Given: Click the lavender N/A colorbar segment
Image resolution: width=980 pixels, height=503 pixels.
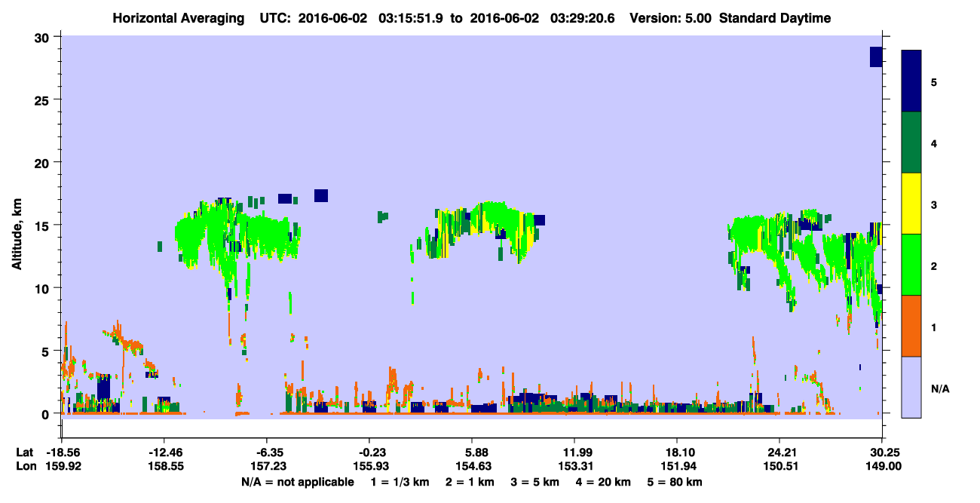Looking at the screenshot, I should [911, 387].
